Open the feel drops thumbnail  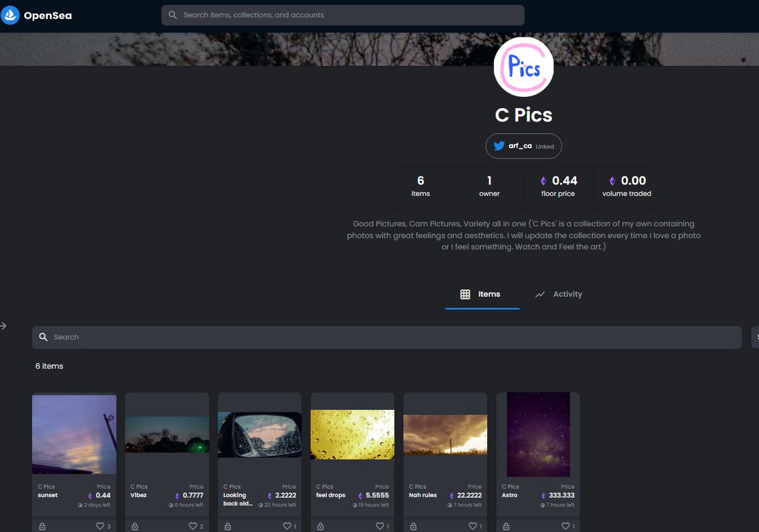coord(352,435)
